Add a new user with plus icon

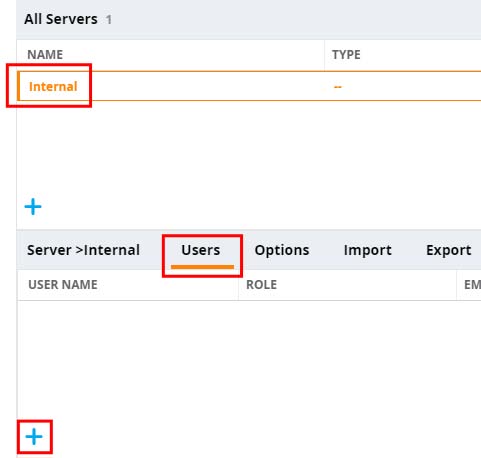point(34,437)
